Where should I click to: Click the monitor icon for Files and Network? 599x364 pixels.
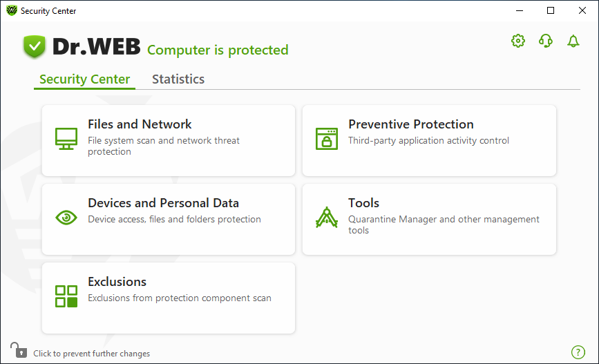point(66,139)
